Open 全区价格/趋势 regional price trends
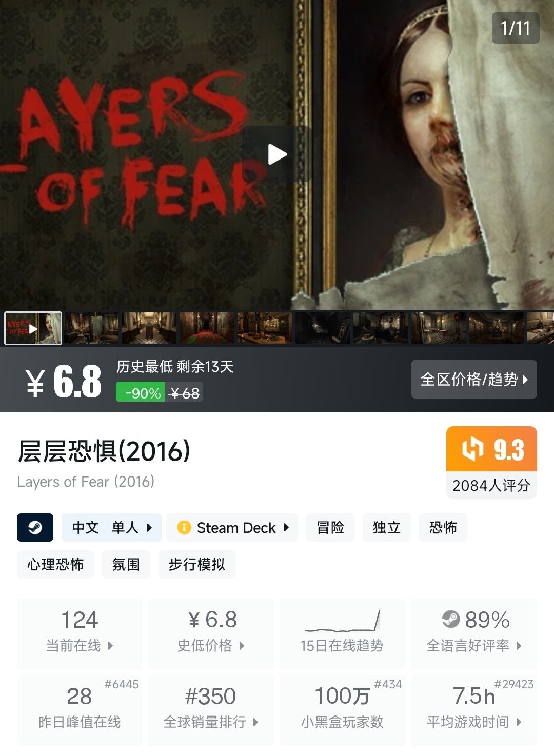 [x=474, y=380]
